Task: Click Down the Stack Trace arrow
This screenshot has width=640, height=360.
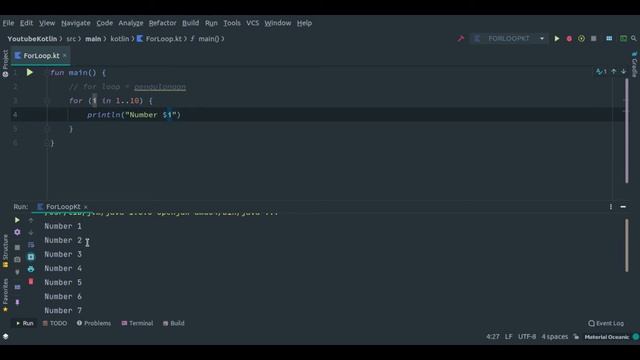Action: (31, 232)
